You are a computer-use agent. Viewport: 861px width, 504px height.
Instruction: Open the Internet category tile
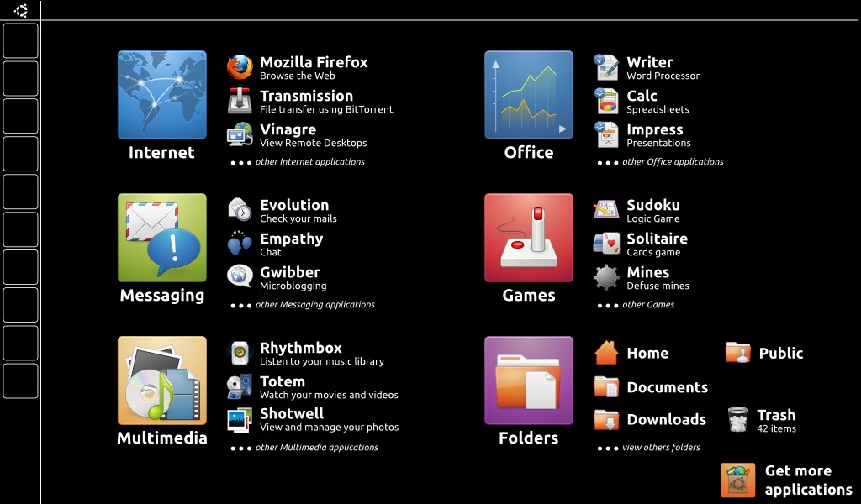tap(162, 95)
